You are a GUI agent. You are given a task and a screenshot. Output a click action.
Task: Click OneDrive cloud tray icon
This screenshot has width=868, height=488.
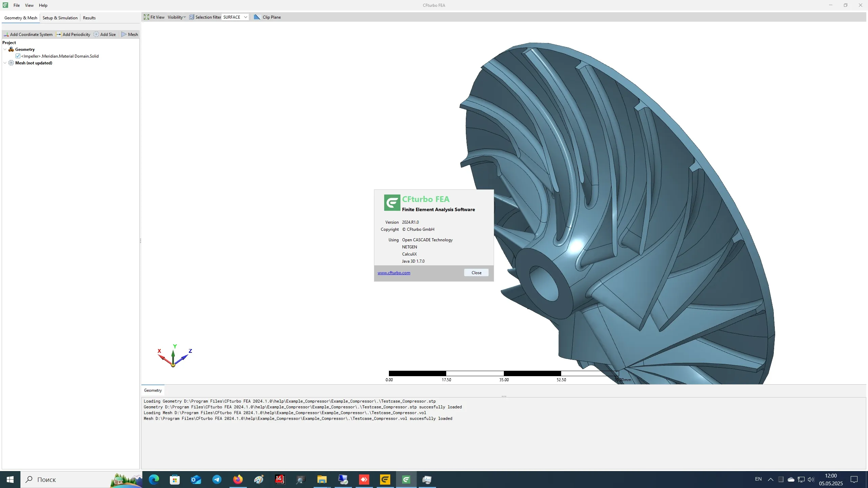(x=791, y=479)
